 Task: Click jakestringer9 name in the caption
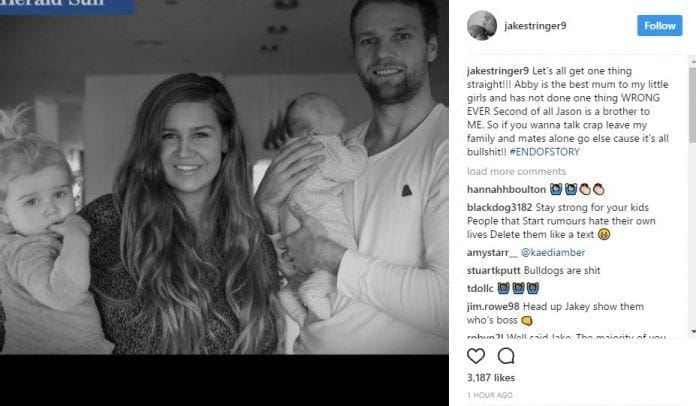(x=498, y=71)
